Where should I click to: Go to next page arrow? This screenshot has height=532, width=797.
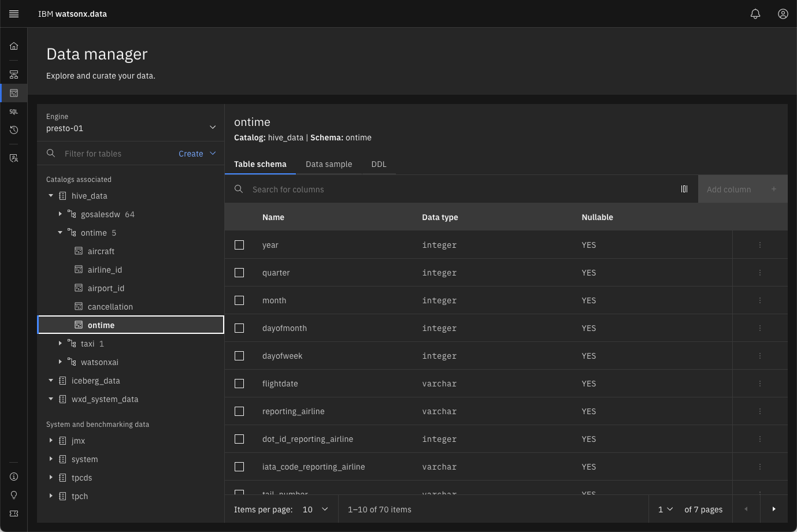pos(774,509)
